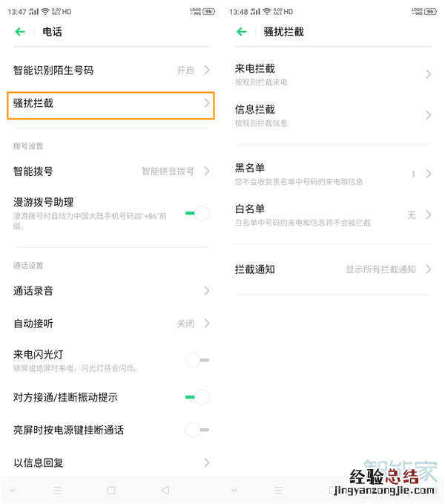Open 骚扰拦截 menu item

[111, 104]
